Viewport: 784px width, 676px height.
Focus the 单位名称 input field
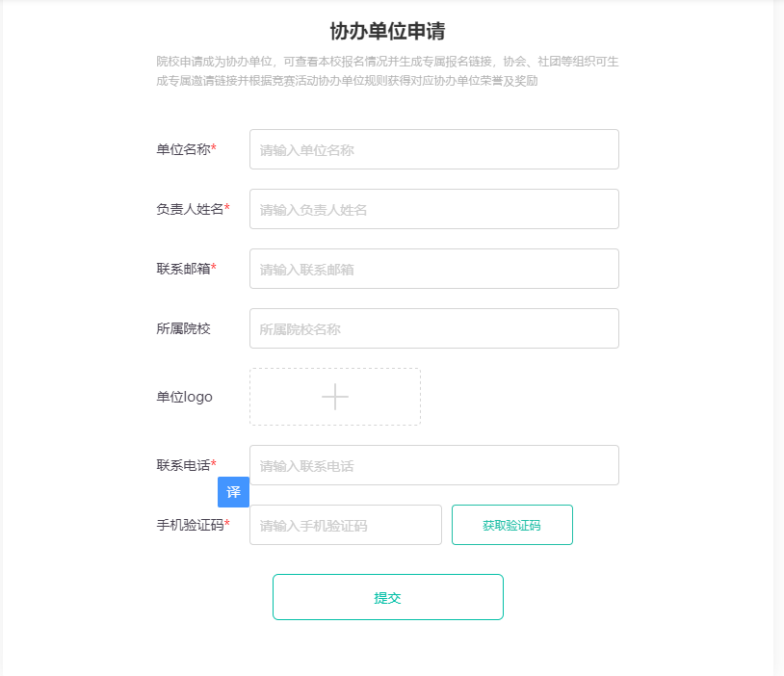(433, 149)
